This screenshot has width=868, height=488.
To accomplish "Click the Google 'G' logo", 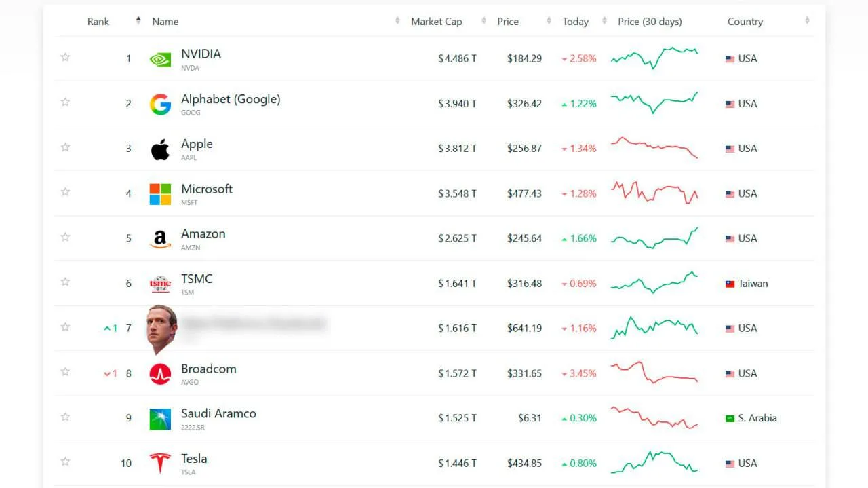I will click(x=160, y=104).
